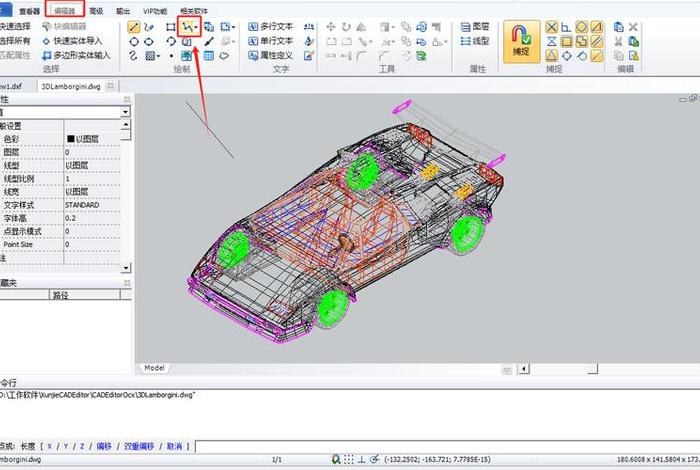Select the Line drawing tool
Viewport: 700px width, 470px height.
[134, 27]
